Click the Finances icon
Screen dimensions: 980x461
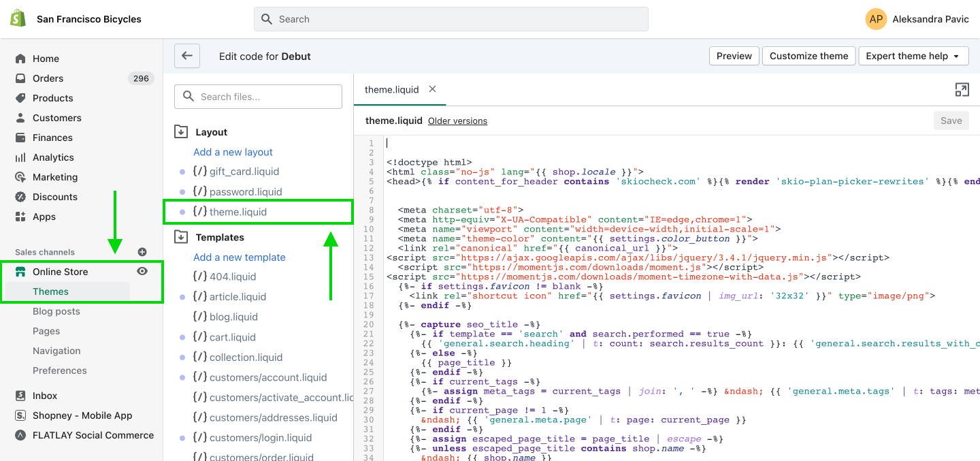tap(20, 138)
